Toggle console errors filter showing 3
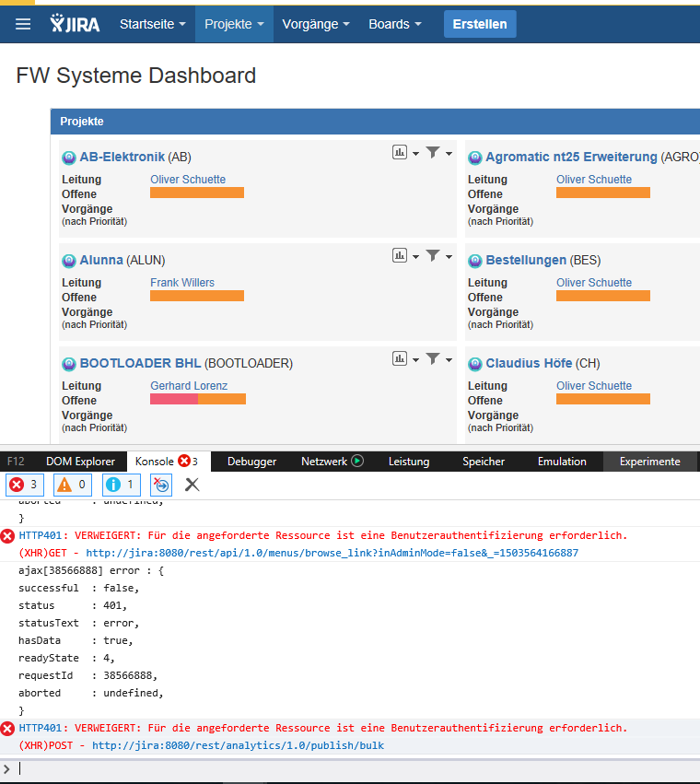The width and height of the screenshot is (700, 784). [25, 485]
